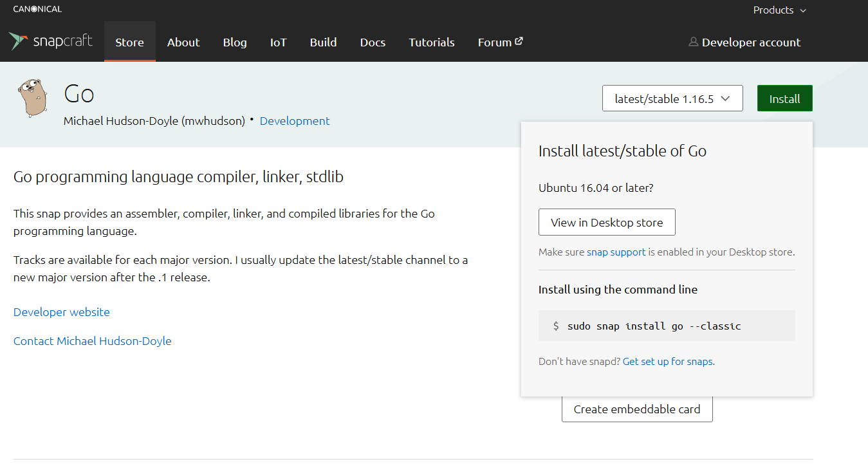
Task: Click View in Desktop store button
Action: tap(607, 223)
